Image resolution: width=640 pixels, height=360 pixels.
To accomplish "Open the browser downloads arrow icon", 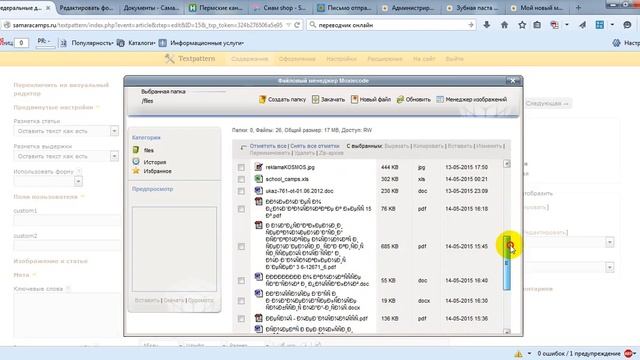I will 487,25.
